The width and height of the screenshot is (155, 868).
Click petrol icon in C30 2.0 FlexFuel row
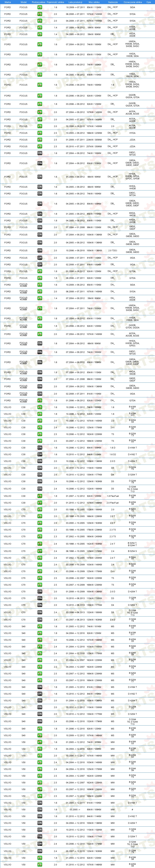40,502
